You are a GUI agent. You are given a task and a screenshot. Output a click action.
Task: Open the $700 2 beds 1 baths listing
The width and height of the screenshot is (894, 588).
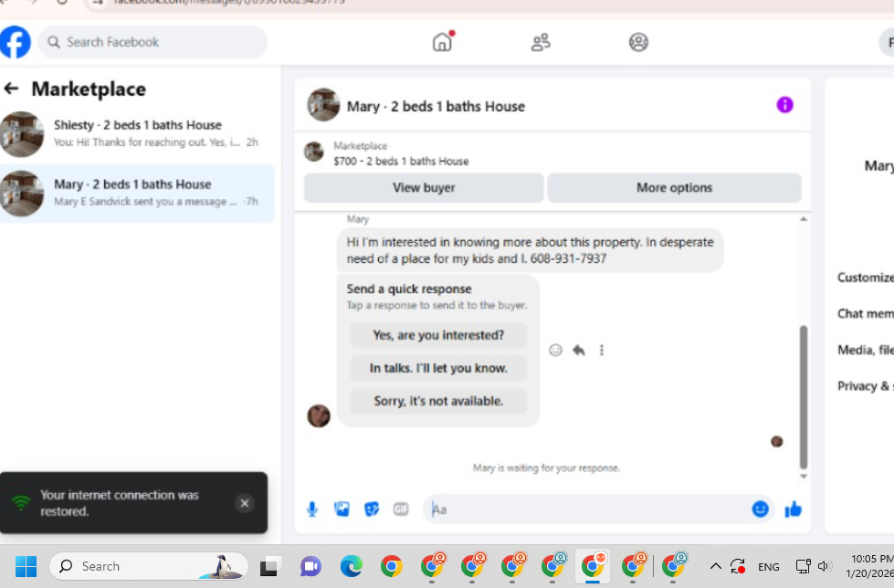(401, 153)
